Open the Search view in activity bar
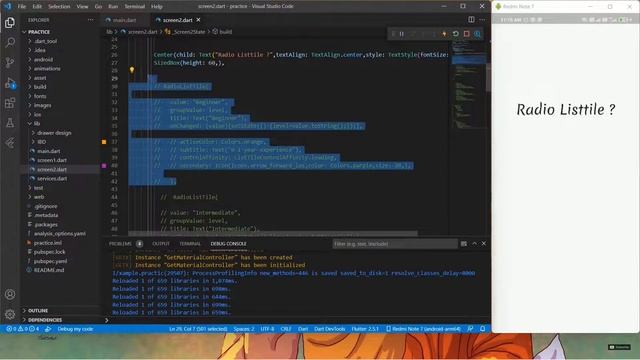 10,42
